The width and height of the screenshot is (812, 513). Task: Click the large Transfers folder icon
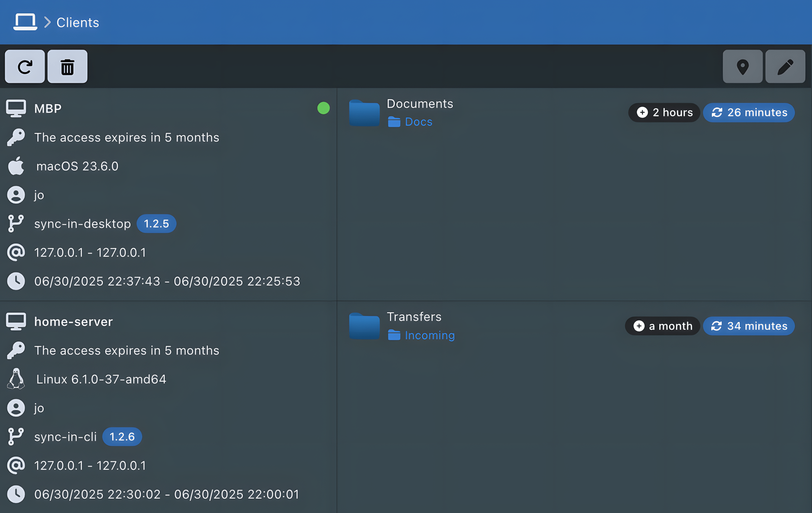click(x=364, y=327)
